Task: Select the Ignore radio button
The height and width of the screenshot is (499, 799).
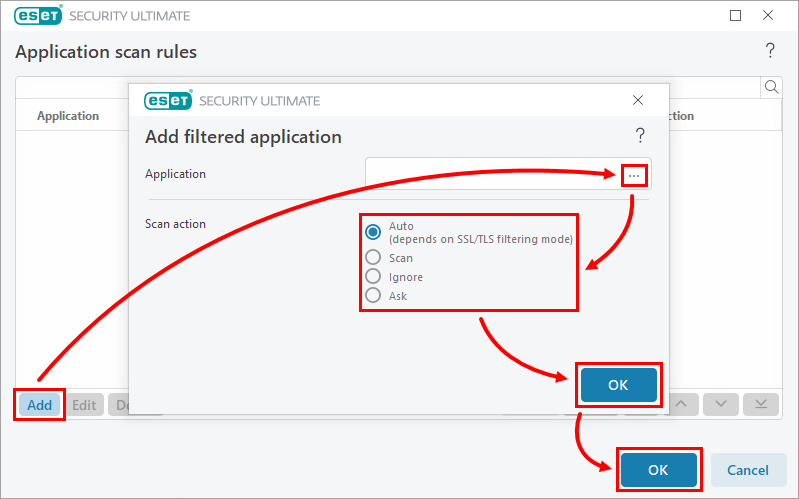Action: click(x=373, y=277)
